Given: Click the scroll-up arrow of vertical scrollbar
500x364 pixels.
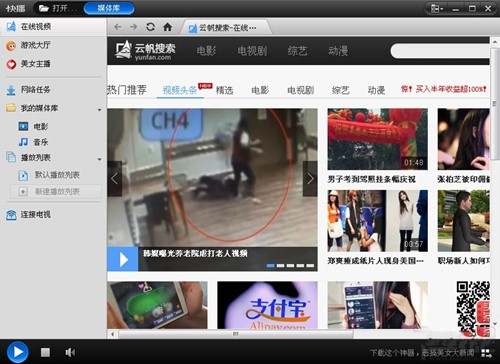Looking at the screenshot, I should coord(494,42).
